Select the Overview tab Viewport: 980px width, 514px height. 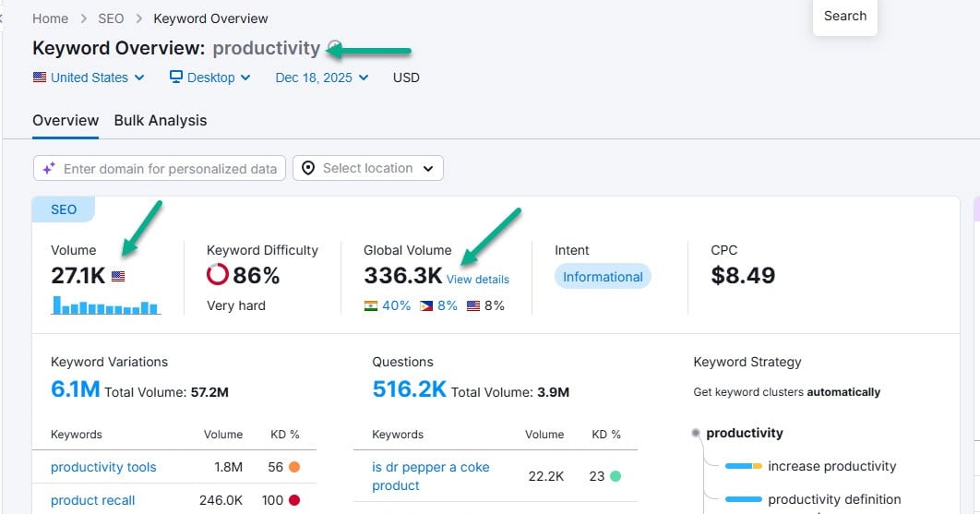[66, 121]
